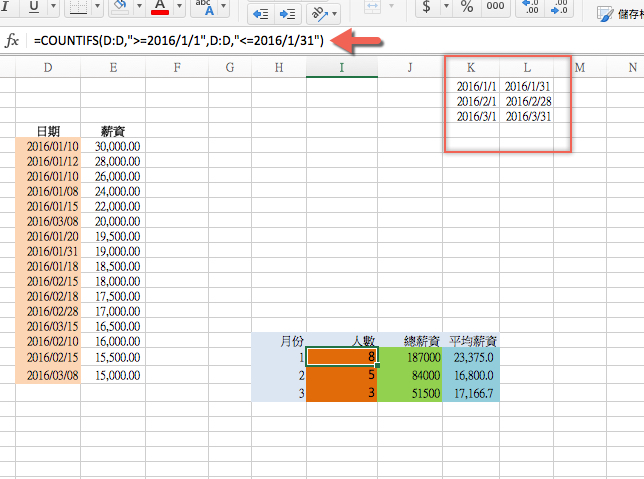Click the 人數 header cell
This screenshot has height=479, width=644.
[x=342, y=341]
